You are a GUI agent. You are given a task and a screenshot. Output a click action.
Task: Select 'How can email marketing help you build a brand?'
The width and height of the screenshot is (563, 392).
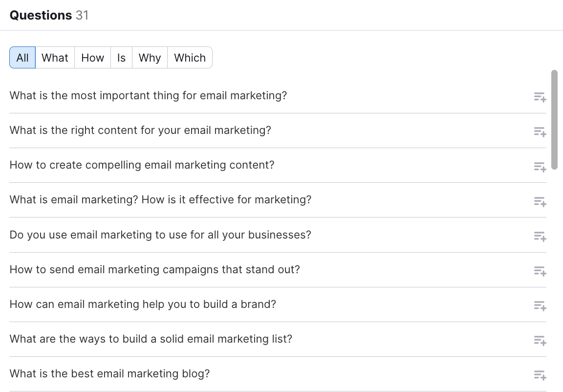click(143, 305)
